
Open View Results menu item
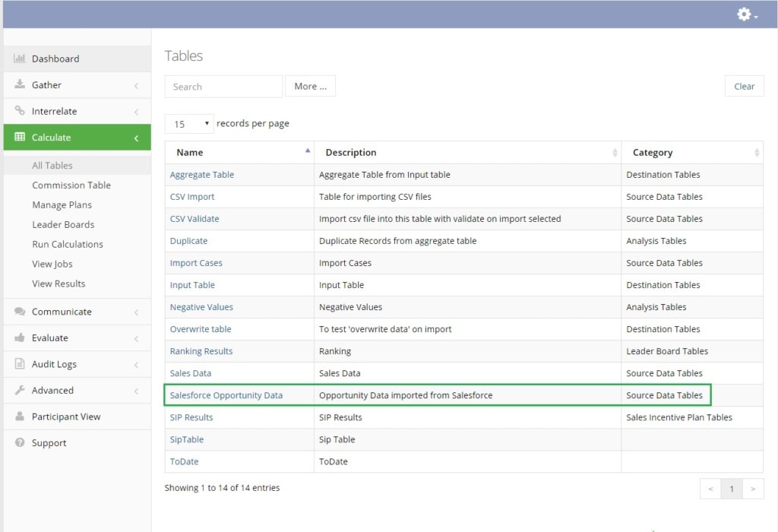pos(59,283)
